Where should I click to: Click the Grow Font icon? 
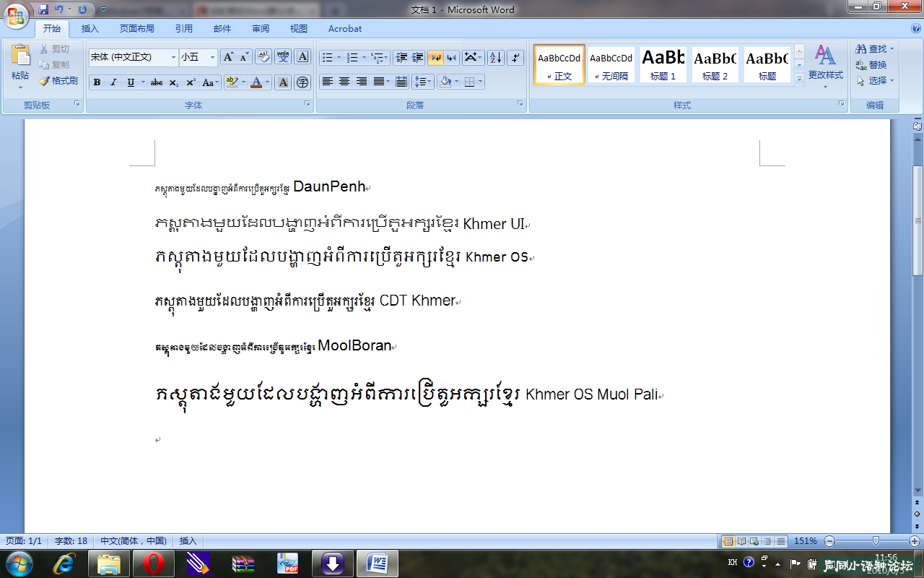pyautogui.click(x=227, y=57)
